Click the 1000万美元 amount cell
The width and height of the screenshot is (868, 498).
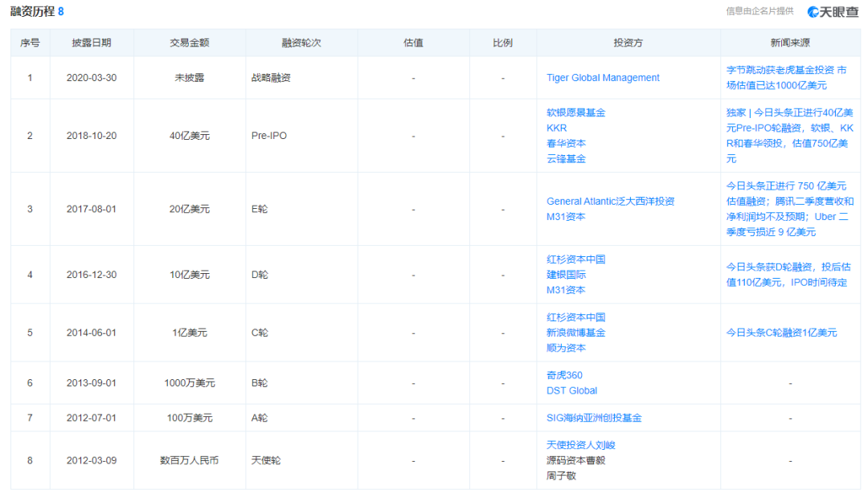click(x=190, y=383)
